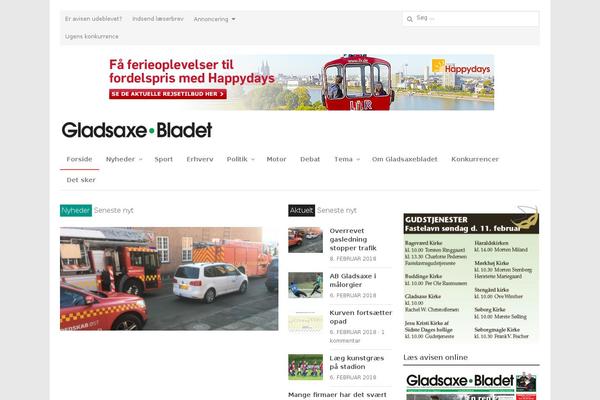Click the Gladsaxe Bladet logo

(137, 130)
